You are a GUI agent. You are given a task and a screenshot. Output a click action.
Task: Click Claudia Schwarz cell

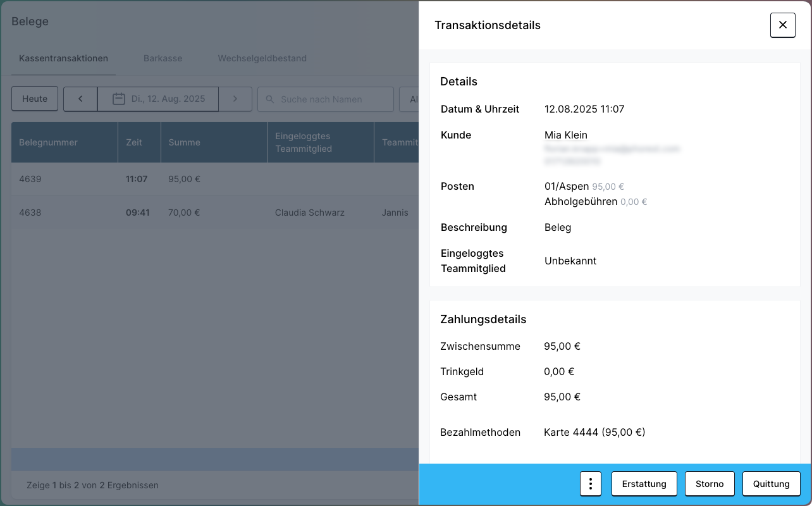[310, 213]
